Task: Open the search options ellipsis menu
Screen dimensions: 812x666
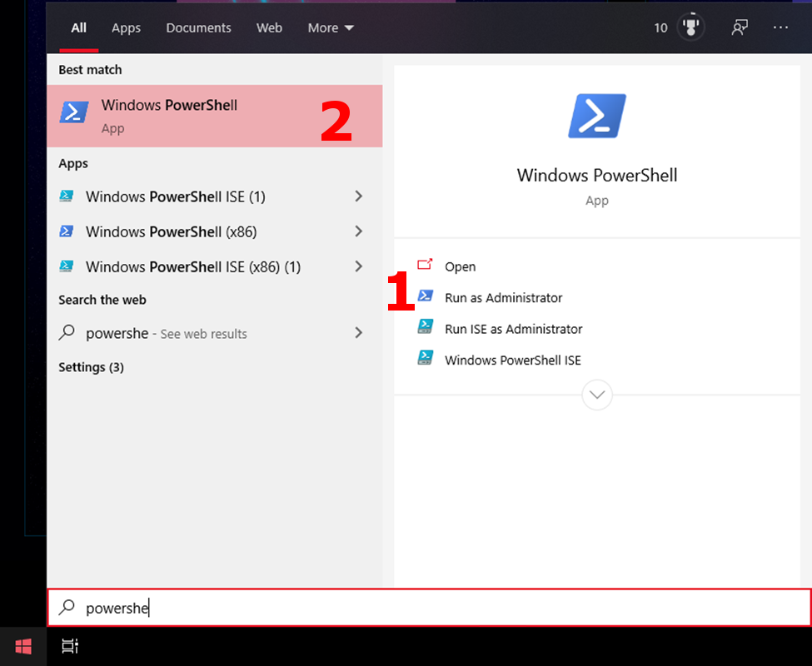Action: coord(780,27)
